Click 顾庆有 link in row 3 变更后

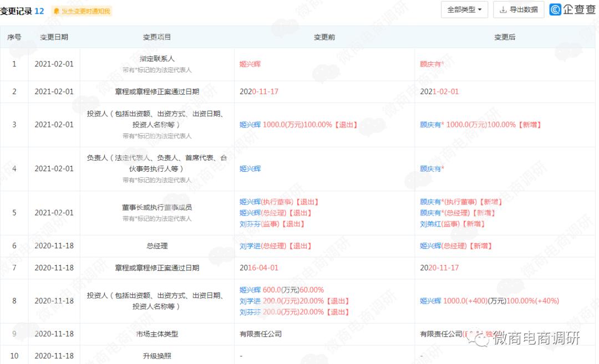430,125
